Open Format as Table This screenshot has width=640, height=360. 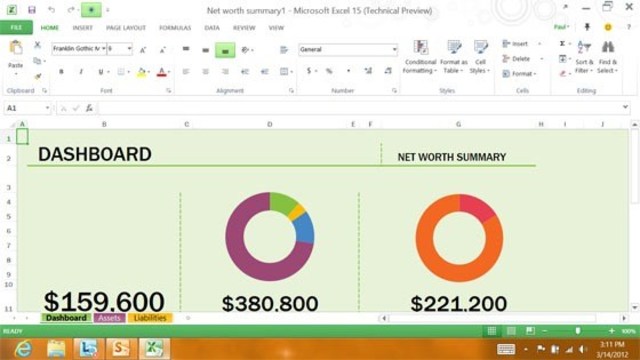point(453,57)
